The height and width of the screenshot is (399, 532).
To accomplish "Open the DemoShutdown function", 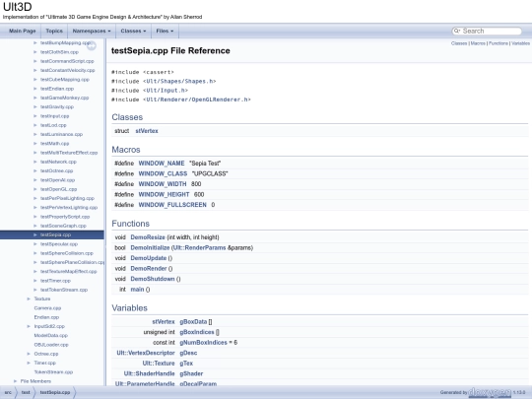I will pyautogui.click(x=153, y=279).
